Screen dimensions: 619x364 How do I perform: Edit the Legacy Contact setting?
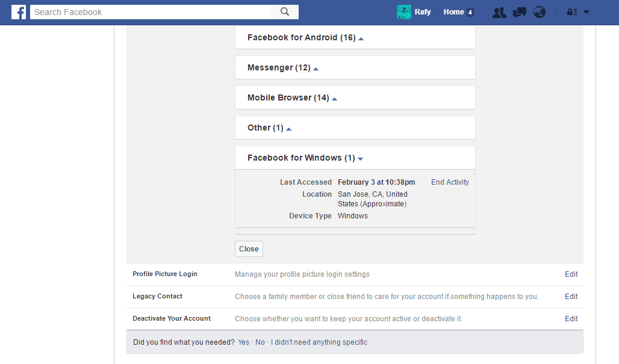[x=571, y=296]
